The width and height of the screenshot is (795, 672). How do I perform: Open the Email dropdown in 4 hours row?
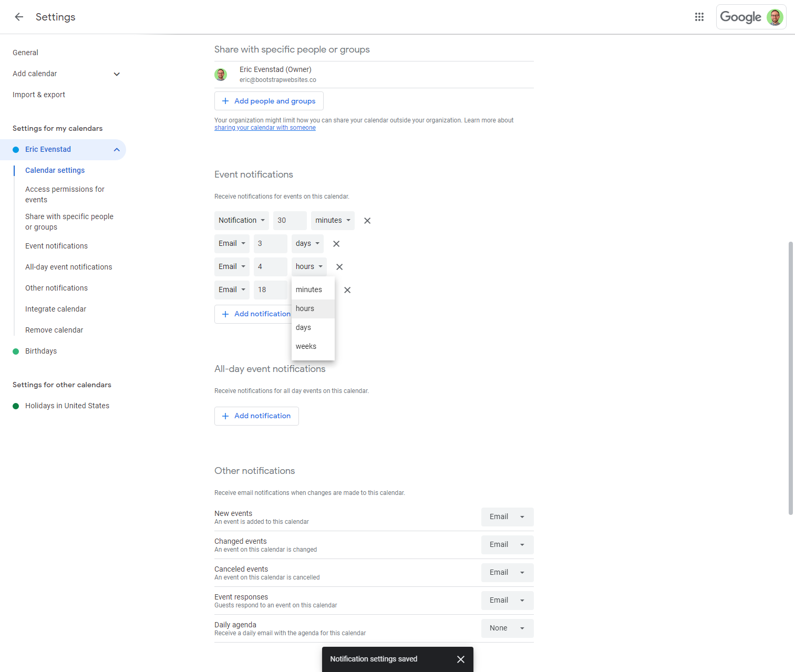[x=232, y=267]
